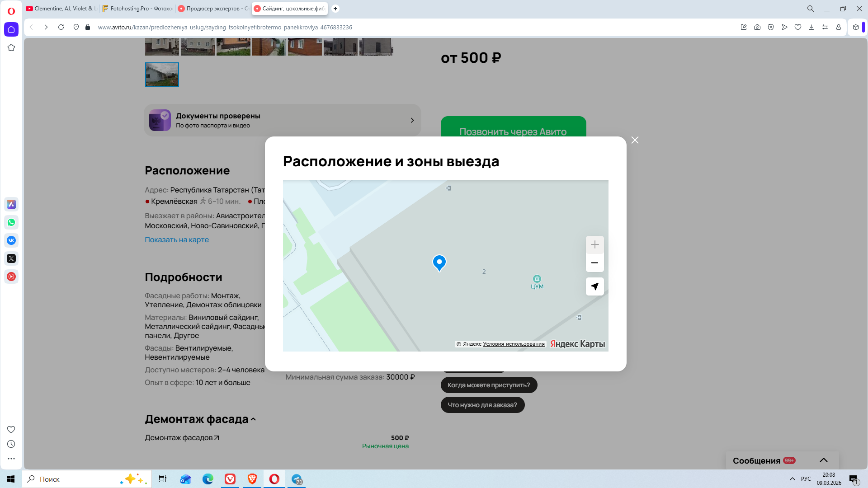Open Opera snapshot camera tool
Screen dimensions: 868x488
[x=757, y=27]
